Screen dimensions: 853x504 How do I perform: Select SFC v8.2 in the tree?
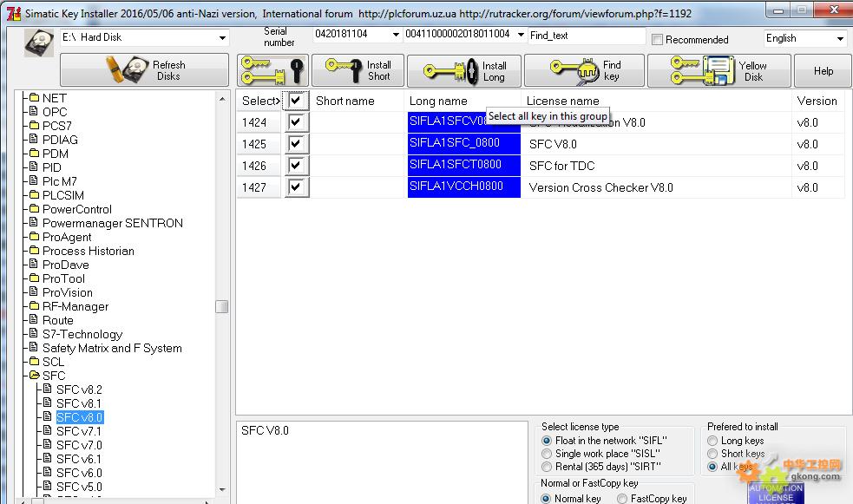click(x=80, y=389)
